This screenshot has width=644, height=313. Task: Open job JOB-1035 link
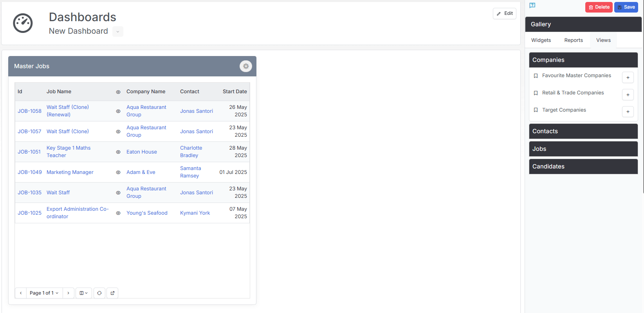click(29, 193)
